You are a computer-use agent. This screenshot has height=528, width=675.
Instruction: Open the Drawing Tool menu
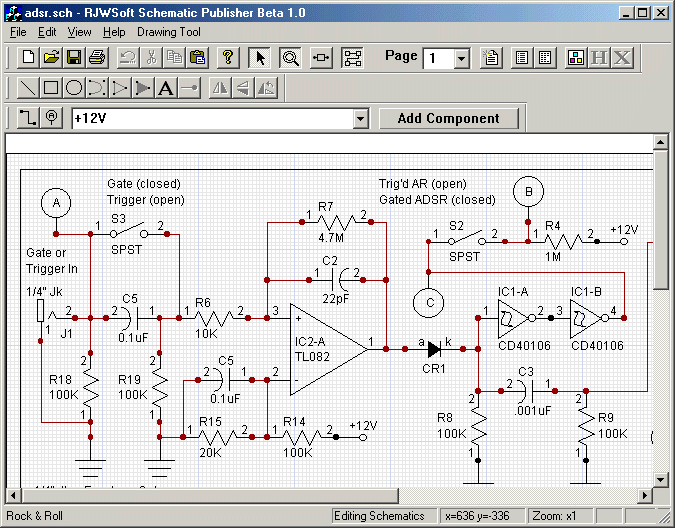[x=169, y=32]
